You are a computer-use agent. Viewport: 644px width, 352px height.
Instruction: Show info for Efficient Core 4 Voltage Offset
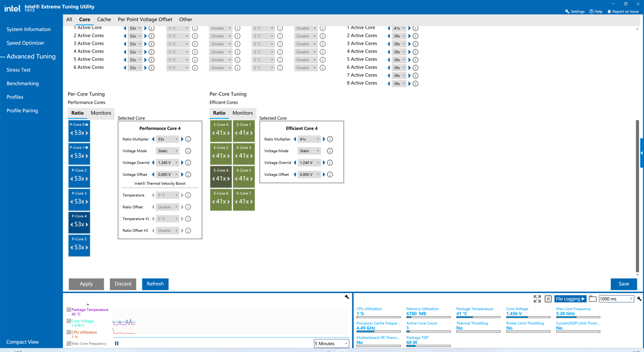(330, 174)
